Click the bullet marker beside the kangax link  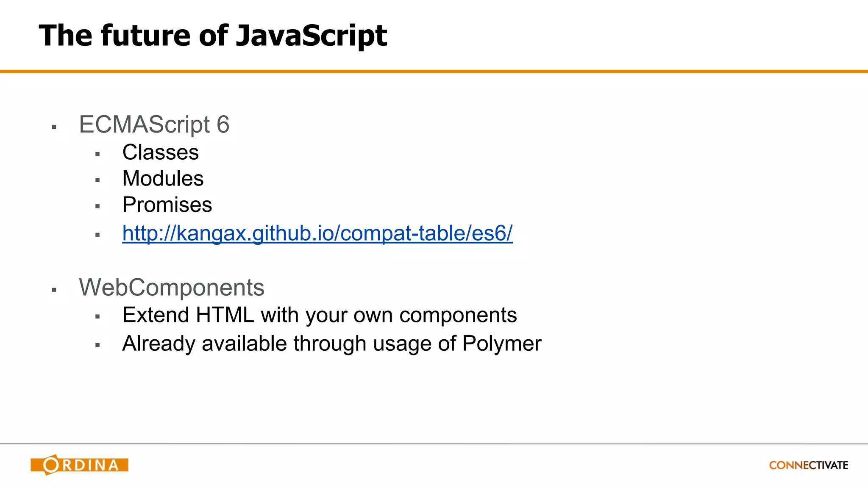click(x=97, y=235)
